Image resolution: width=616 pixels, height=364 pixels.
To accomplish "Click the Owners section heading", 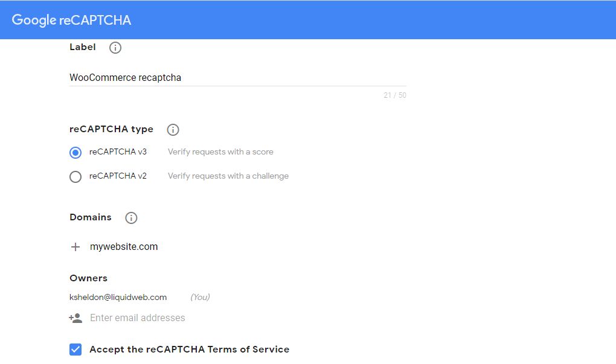I will (88, 278).
